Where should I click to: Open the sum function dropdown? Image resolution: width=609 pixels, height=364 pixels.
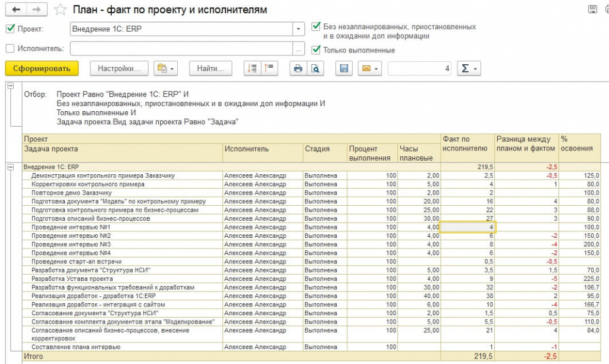point(469,69)
